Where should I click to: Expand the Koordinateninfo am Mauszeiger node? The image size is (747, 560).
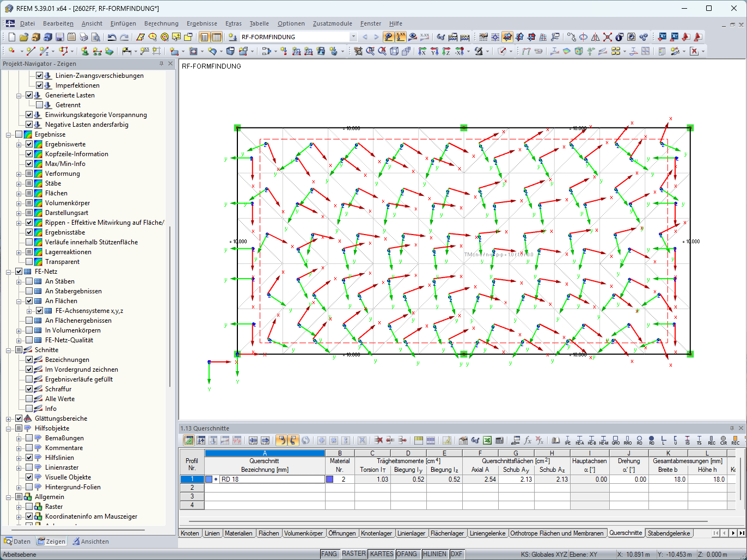19,516
